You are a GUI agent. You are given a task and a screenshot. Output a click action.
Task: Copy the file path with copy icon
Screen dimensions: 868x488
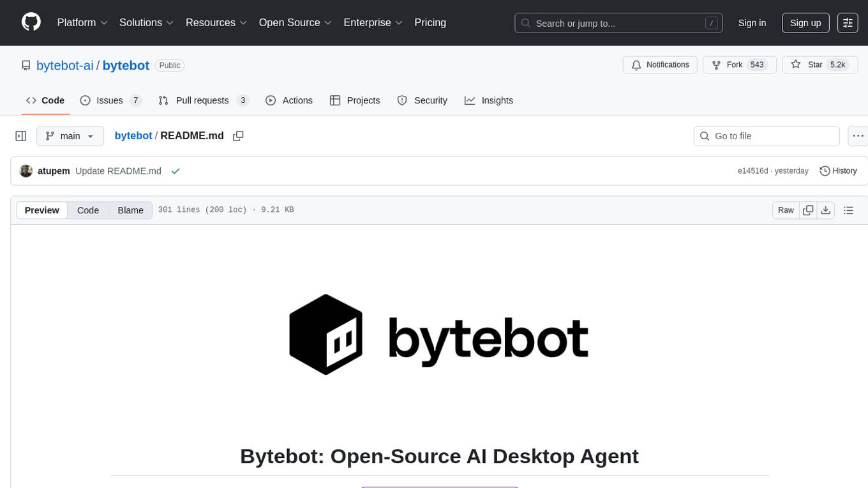[238, 136]
